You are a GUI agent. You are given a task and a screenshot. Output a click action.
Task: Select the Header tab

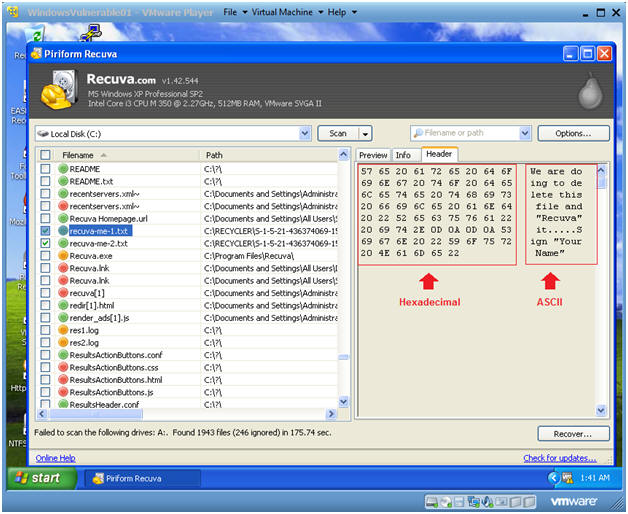[x=439, y=154]
